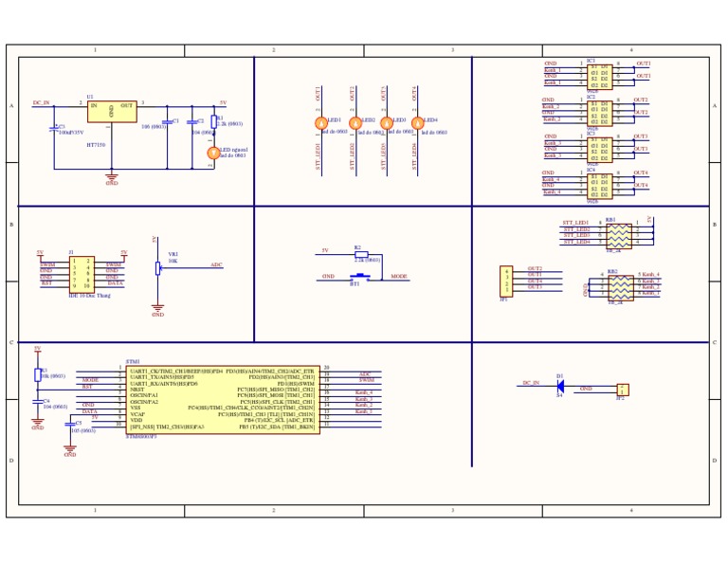Select the J1 ten-pin IDE connector
728x563 pixels.
[x=82, y=274]
